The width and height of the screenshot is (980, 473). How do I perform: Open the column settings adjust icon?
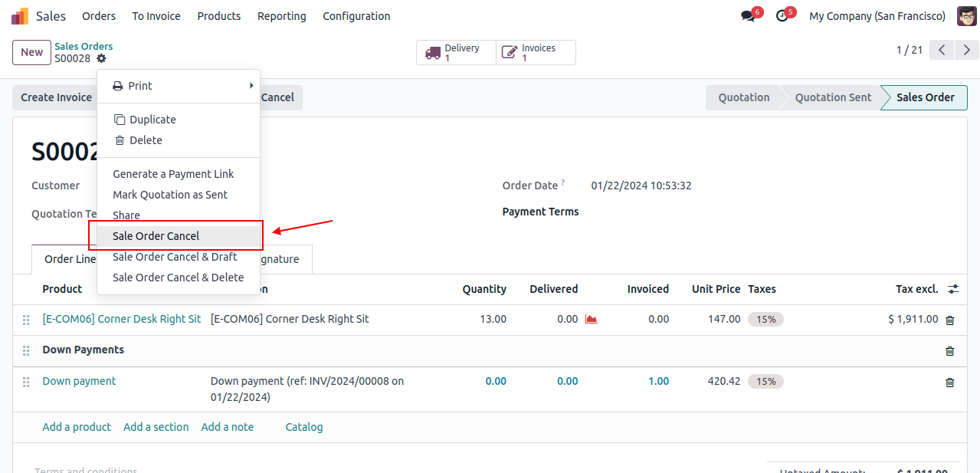952,289
